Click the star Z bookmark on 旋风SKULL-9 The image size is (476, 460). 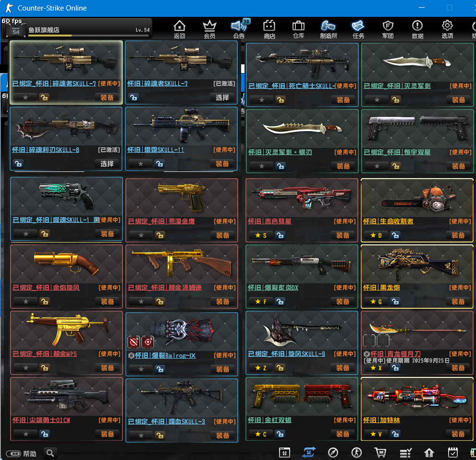261,368
